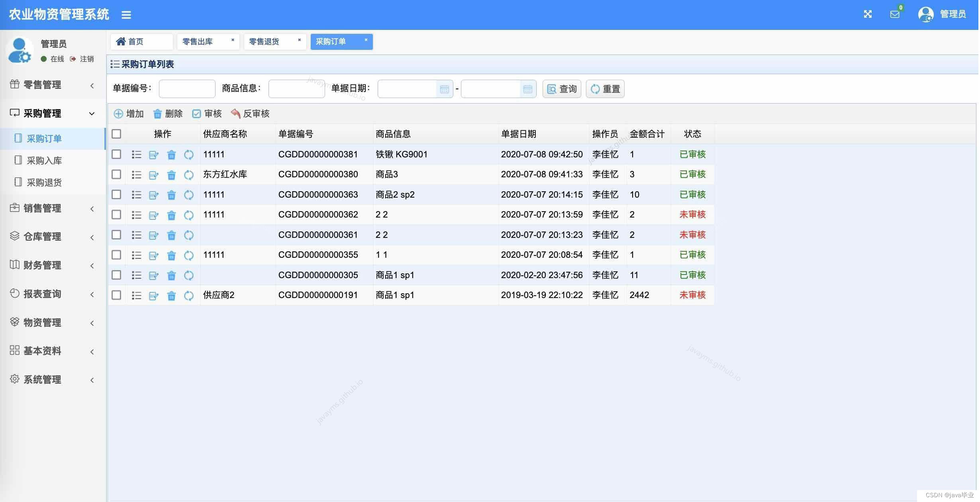Click the 注销 logout link

pos(82,59)
